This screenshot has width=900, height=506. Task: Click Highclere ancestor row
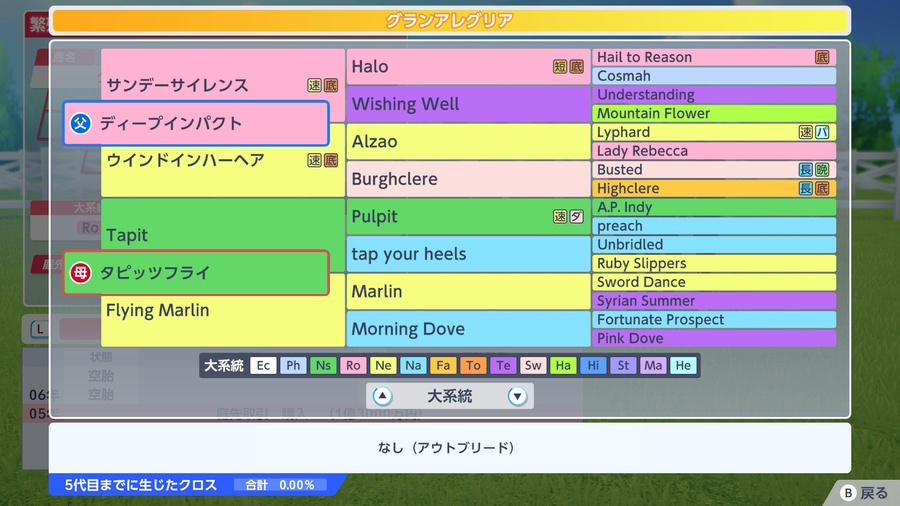pyautogui.click(x=714, y=188)
